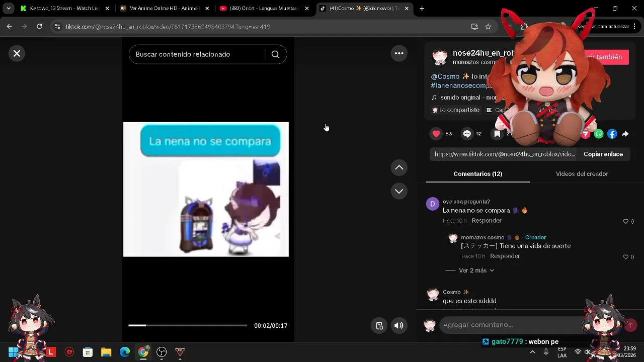Open File Explorer from taskbar
644x362 pixels.
pyautogui.click(x=106, y=352)
